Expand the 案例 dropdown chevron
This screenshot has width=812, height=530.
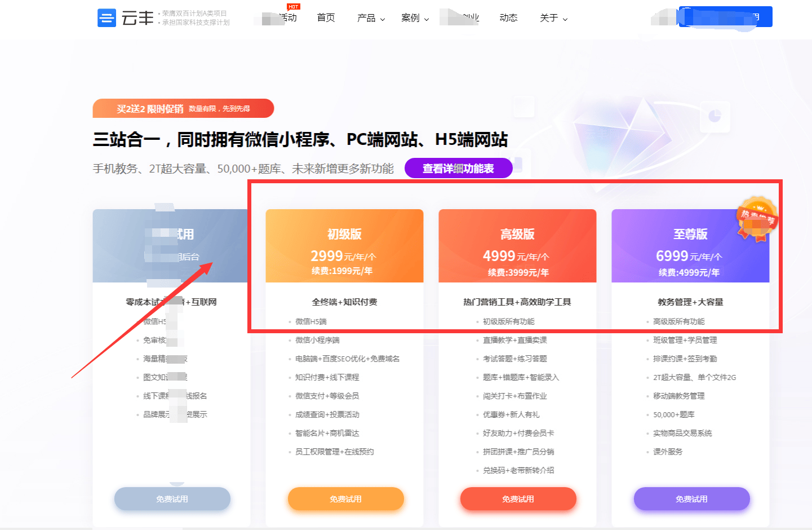coord(427,19)
